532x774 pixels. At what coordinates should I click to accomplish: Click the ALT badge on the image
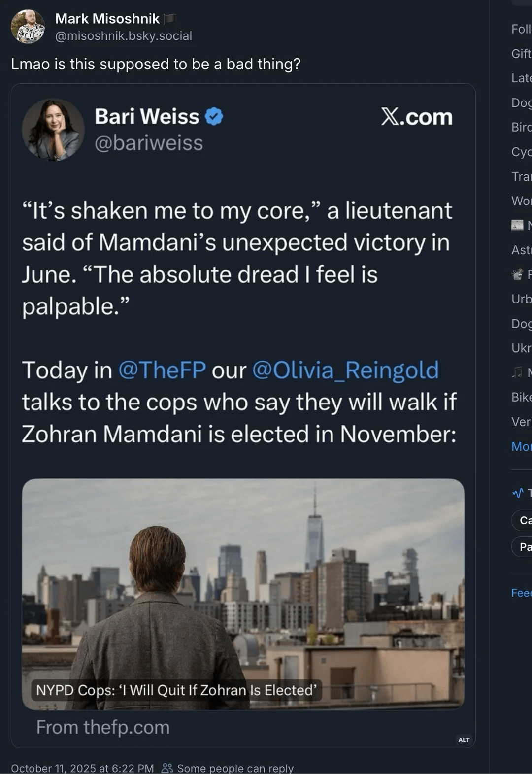pos(464,740)
